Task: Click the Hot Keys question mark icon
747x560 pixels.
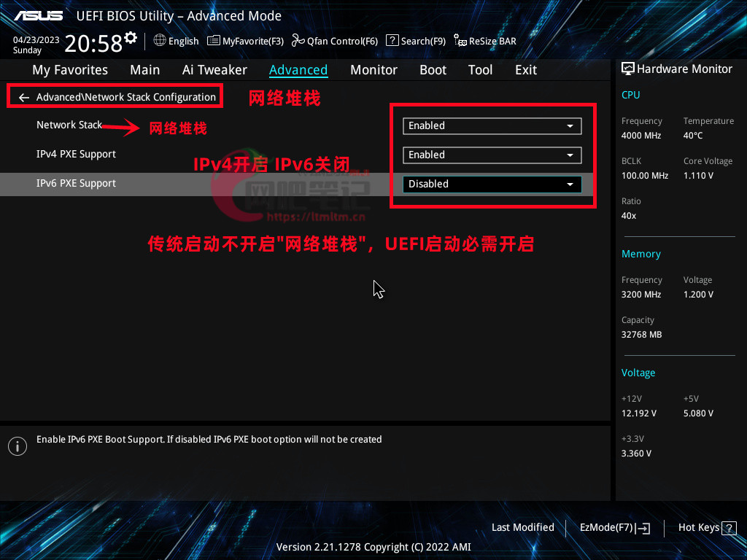Action: 729,528
